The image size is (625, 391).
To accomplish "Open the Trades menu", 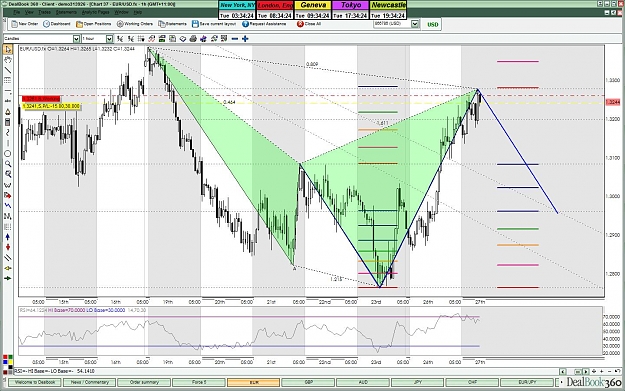I will 44,12.
